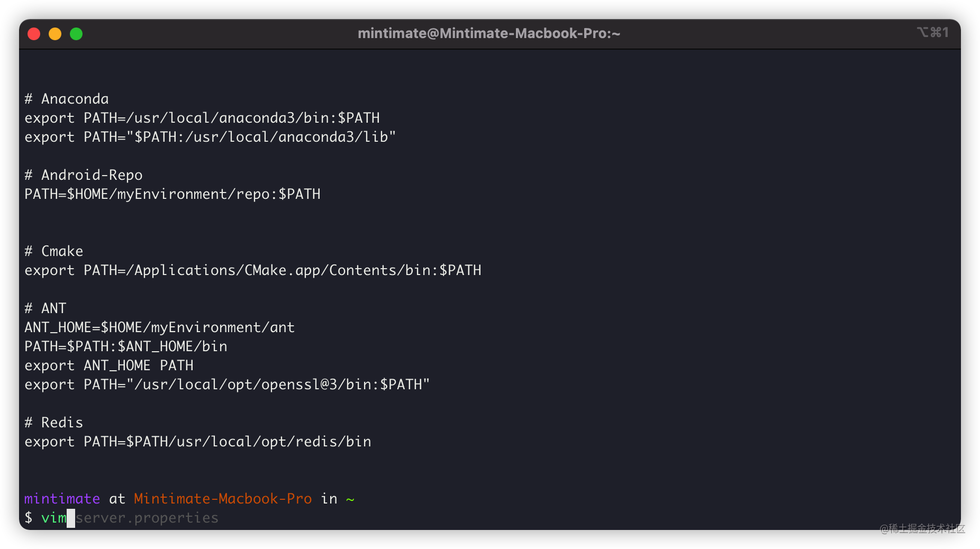Viewport: 980px width, 549px height.
Task: Click the mintimate username in prompt
Action: (61, 498)
